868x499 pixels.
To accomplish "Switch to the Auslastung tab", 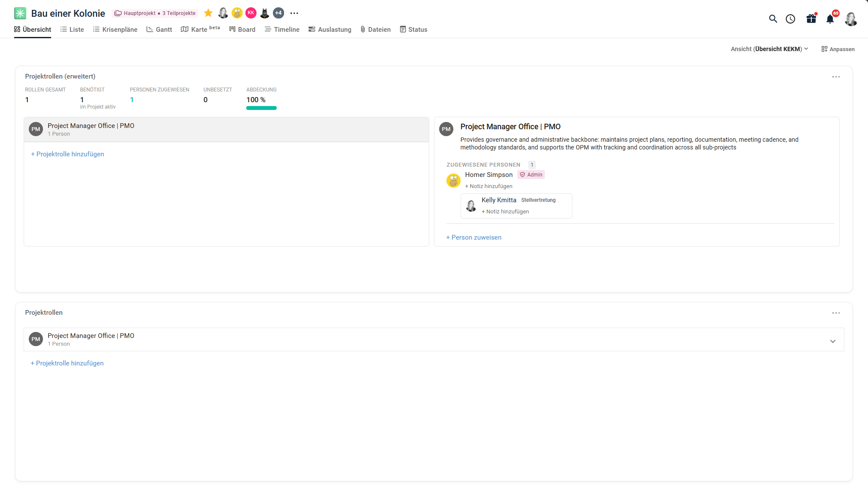I will click(x=330, y=29).
